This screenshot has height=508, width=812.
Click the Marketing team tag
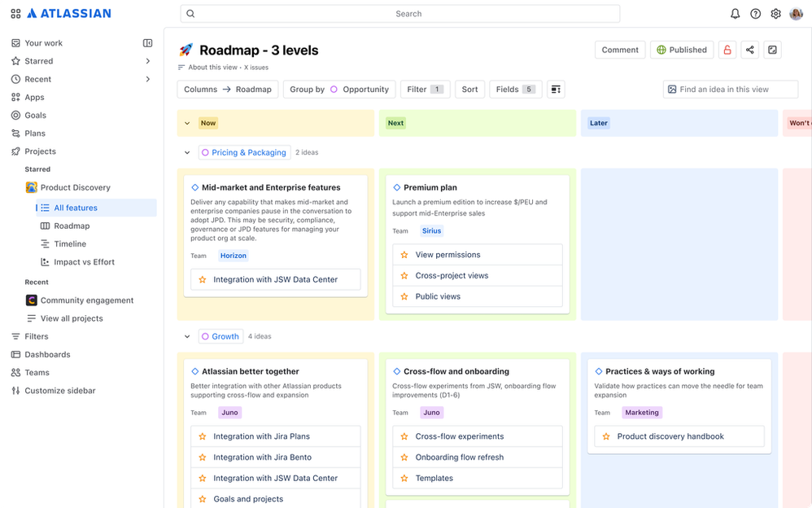pos(642,413)
